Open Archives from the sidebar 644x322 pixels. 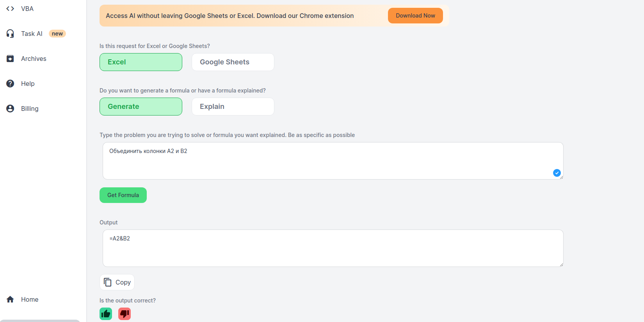(34, 59)
